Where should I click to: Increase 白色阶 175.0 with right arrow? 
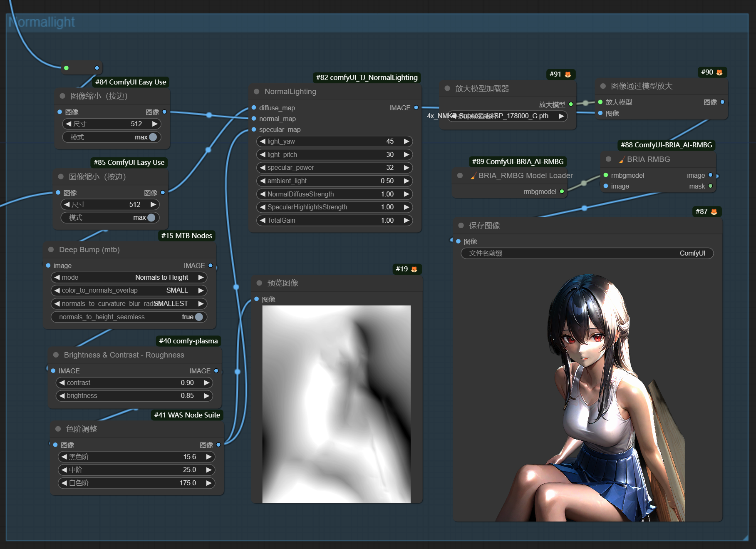[209, 483]
